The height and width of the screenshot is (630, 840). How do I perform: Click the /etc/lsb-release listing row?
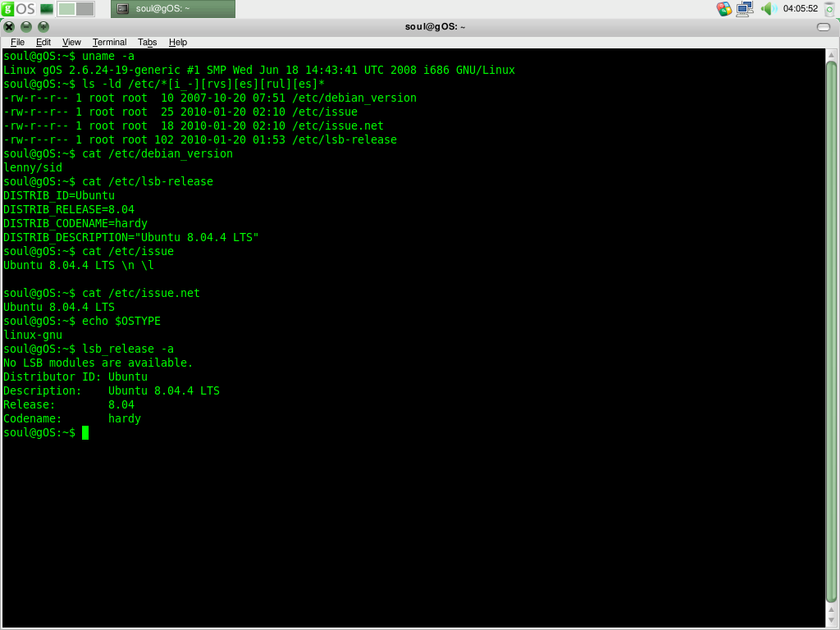tap(200, 139)
